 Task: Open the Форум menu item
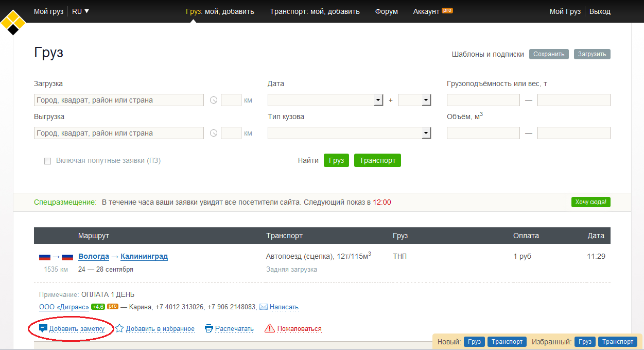(386, 11)
